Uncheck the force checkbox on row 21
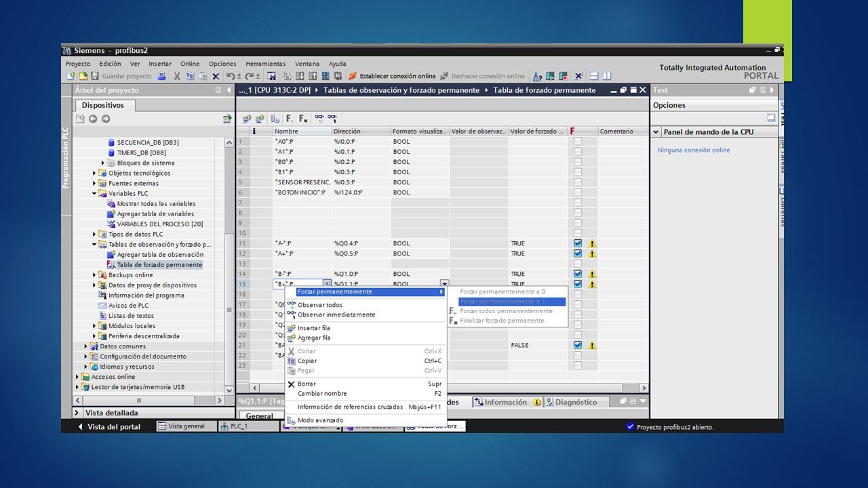The image size is (868, 488). pyautogui.click(x=578, y=345)
